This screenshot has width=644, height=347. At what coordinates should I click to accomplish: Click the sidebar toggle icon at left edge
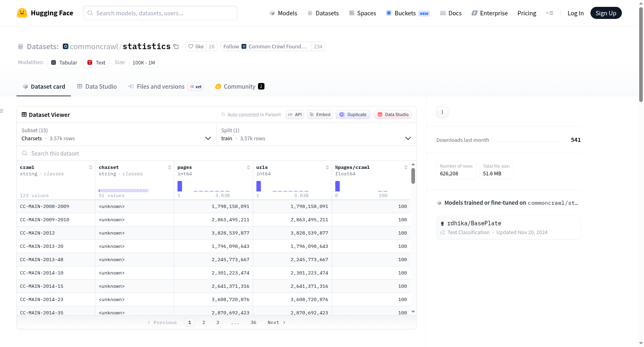pyautogui.click(x=2, y=111)
